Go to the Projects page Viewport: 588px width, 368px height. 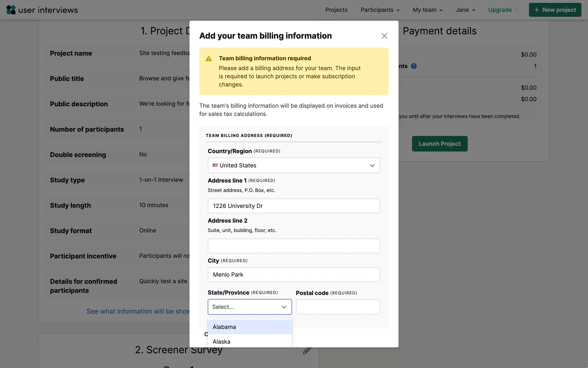point(336,10)
